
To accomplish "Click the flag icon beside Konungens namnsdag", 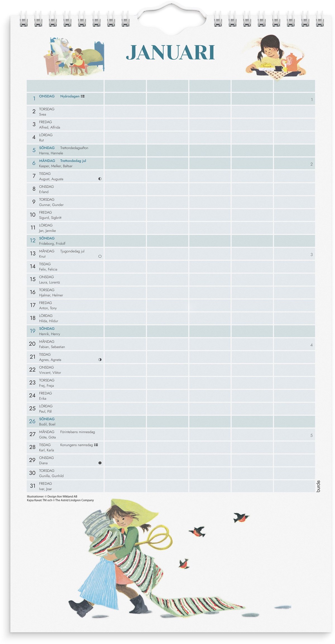I will tap(96, 445).
